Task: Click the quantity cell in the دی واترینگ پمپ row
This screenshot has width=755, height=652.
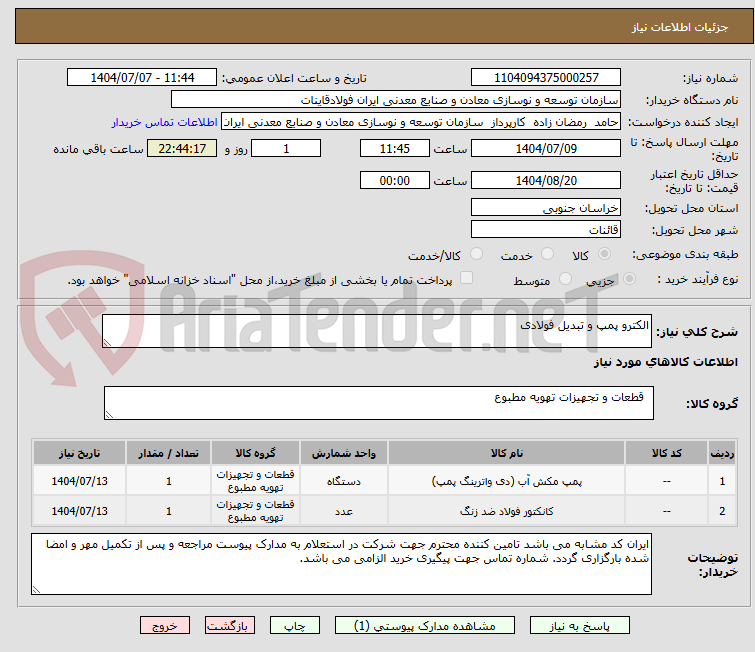Action: 169,481
